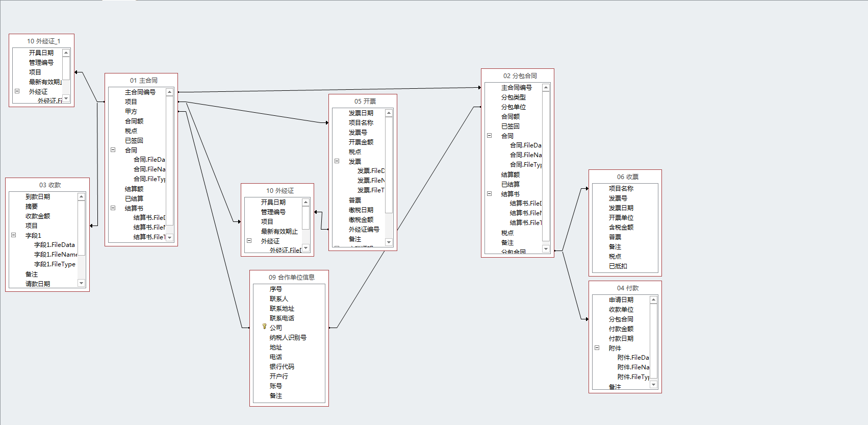This screenshot has width=868, height=425.
Task: Click the primary key icon beside 公司
Action: [264, 327]
